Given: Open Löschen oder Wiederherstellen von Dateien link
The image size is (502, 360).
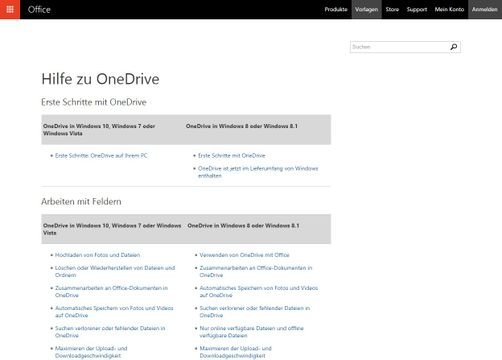Looking at the screenshot, I should tap(115, 271).
